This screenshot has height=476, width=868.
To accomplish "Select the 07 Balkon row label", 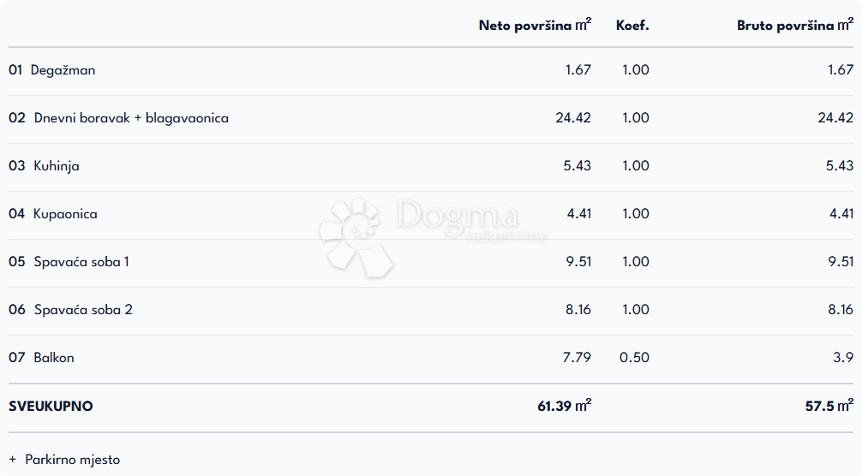I will [42, 358].
